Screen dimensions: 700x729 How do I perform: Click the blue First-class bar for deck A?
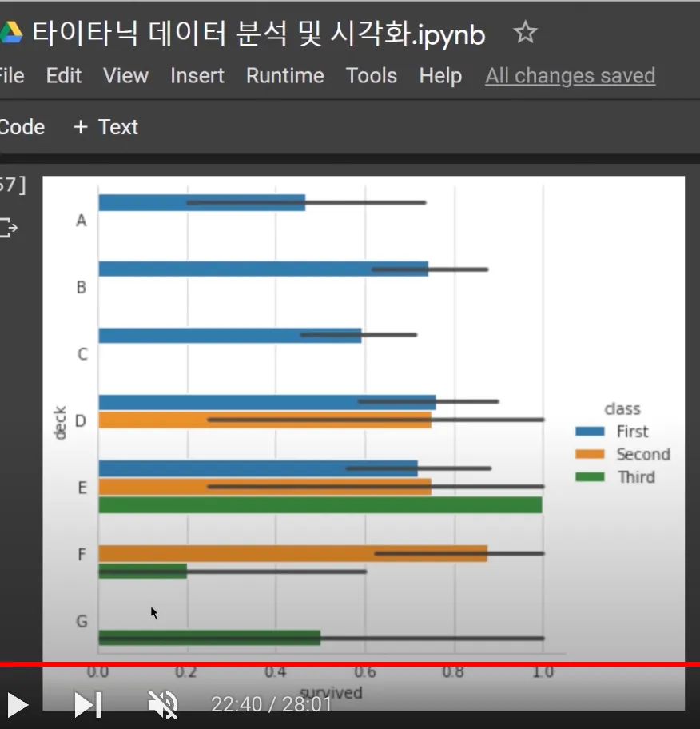[x=201, y=203]
